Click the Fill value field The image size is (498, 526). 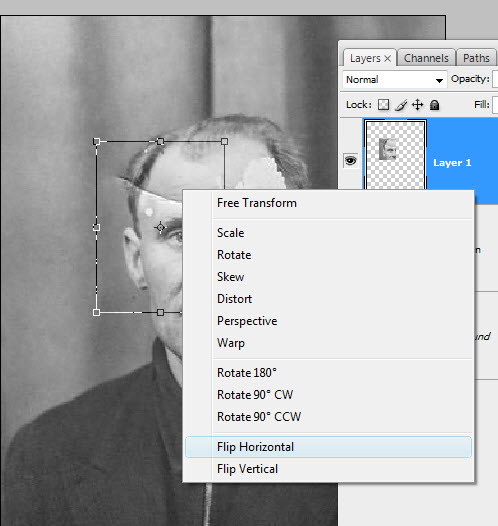click(x=495, y=105)
